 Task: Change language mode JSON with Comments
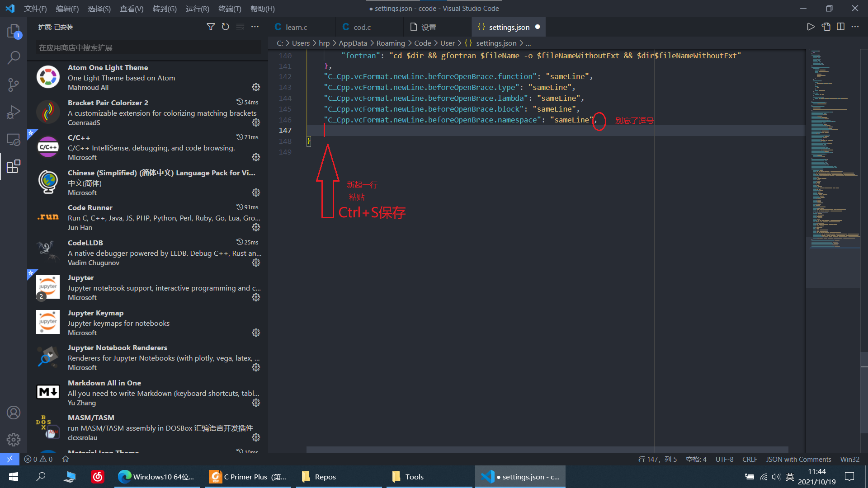(x=798, y=459)
